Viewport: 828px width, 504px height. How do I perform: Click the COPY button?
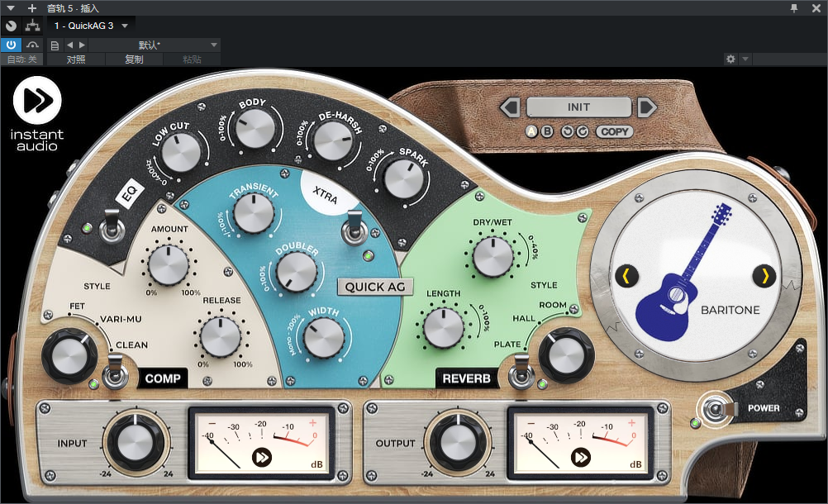(614, 131)
